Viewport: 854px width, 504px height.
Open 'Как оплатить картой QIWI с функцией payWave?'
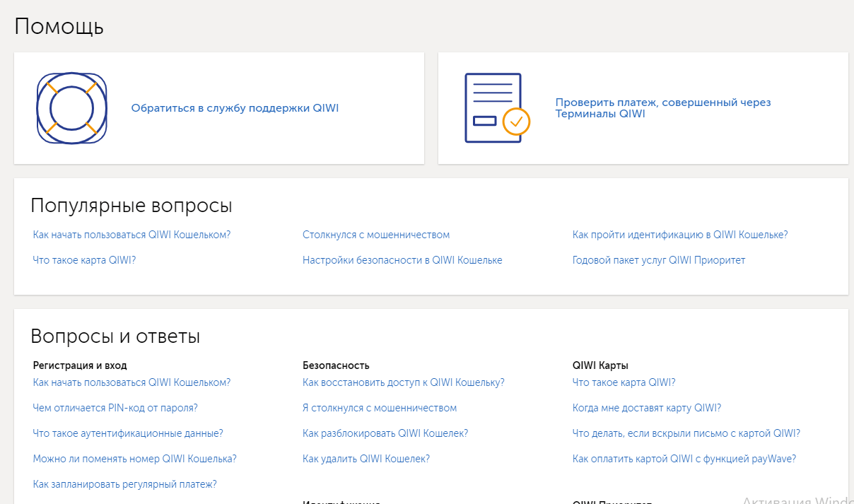[684, 459]
